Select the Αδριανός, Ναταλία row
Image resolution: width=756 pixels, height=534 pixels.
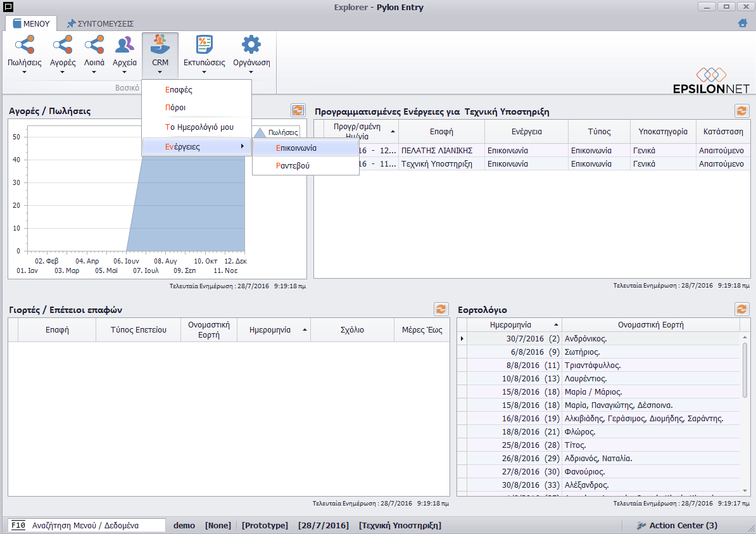(x=598, y=458)
